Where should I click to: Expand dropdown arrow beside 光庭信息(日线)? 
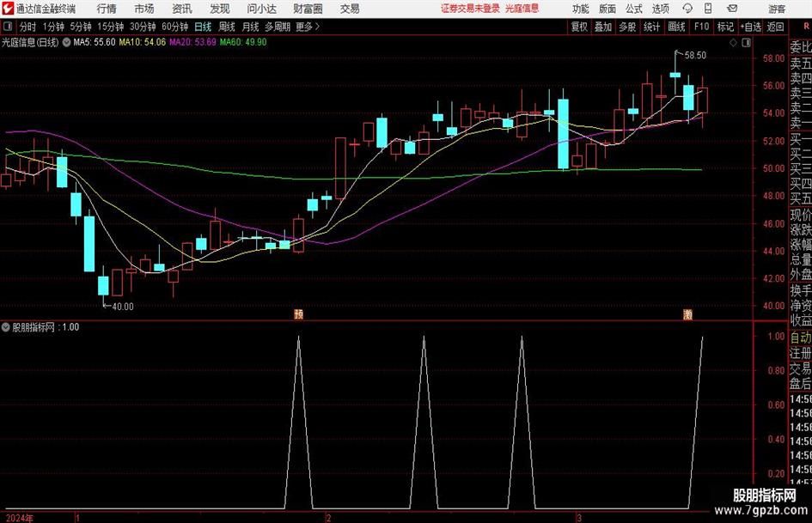(66, 42)
